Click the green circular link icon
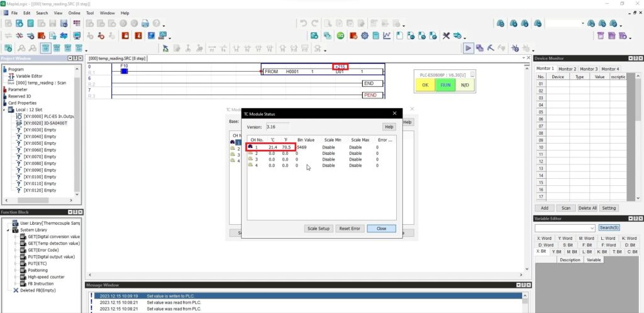This screenshot has height=313, width=644. [x=340, y=36]
